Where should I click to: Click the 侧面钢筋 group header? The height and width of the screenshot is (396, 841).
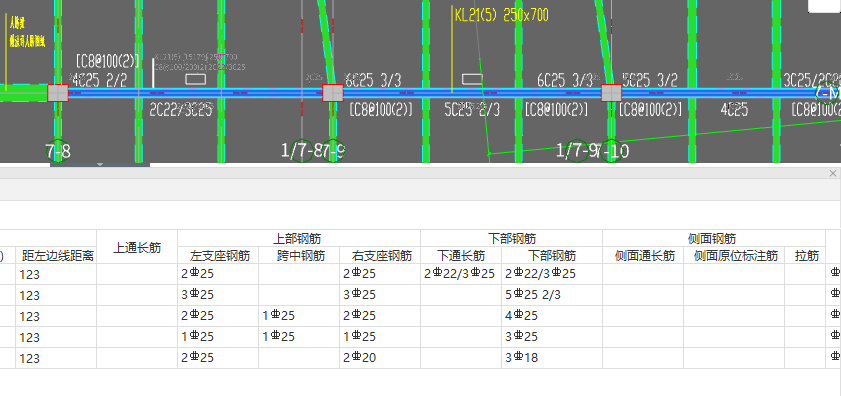[714, 238]
